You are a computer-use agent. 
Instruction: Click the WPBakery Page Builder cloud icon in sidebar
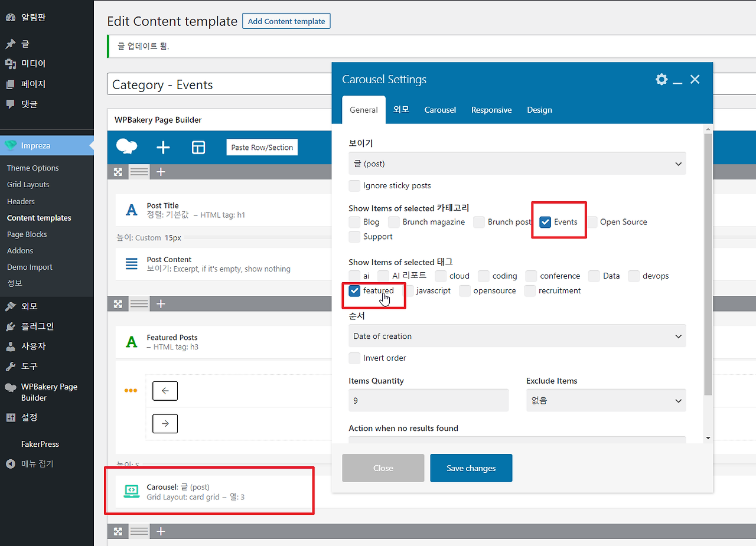coord(11,388)
